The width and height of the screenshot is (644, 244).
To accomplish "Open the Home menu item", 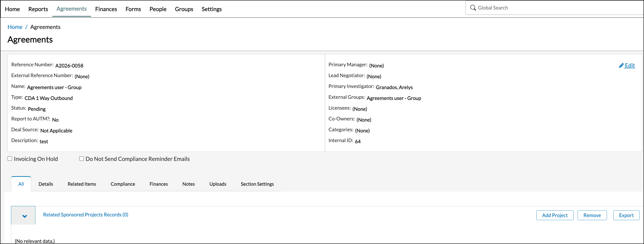I will [12, 9].
